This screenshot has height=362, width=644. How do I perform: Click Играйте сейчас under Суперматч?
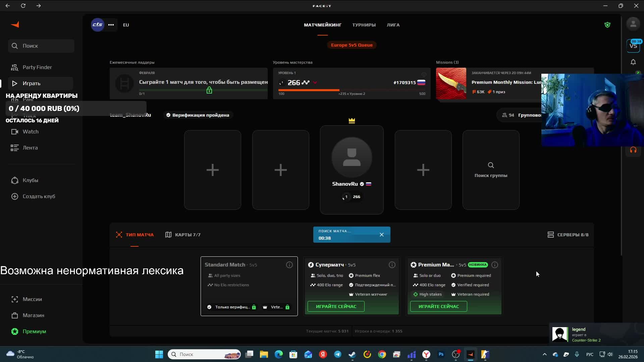pyautogui.click(x=336, y=306)
